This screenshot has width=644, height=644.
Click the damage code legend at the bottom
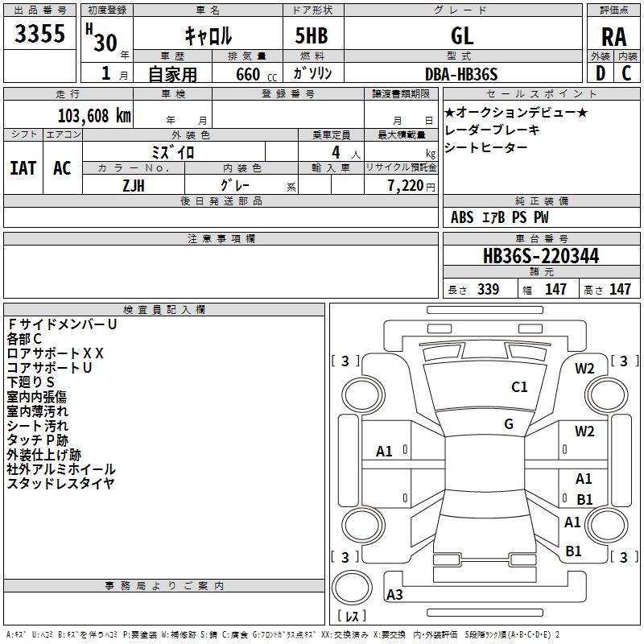point(283,634)
